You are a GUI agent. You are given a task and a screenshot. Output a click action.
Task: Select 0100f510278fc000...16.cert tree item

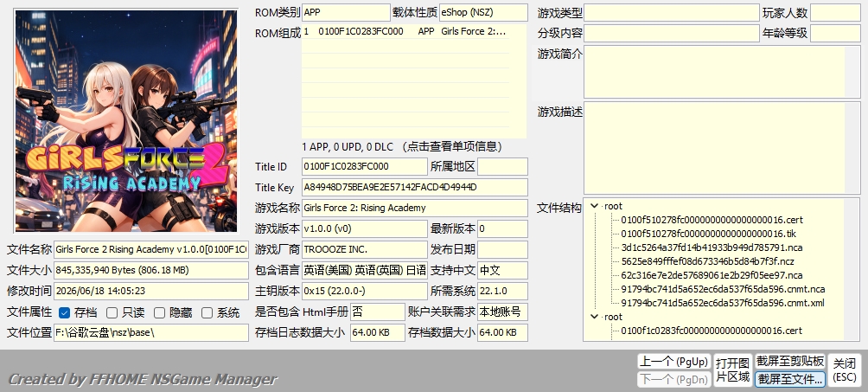coord(712,220)
